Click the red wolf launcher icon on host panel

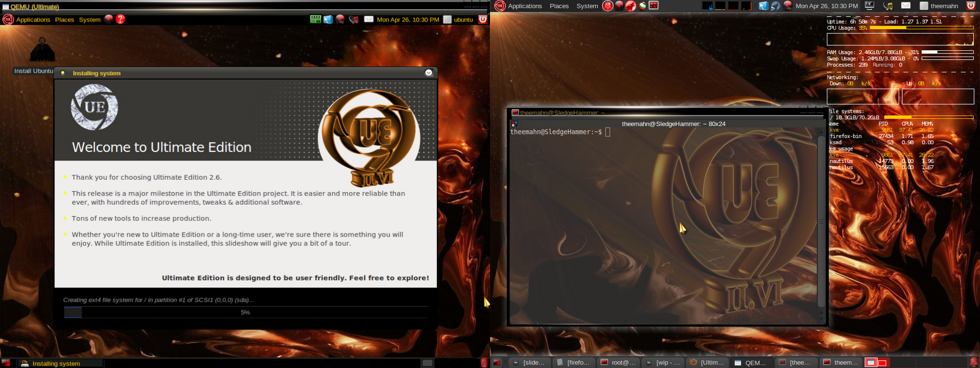point(630,6)
